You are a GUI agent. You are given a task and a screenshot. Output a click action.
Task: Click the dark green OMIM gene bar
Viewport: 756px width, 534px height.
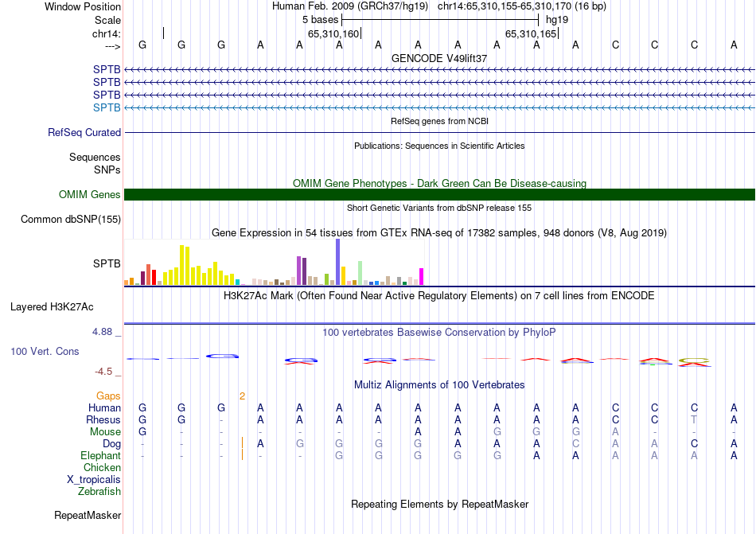pos(439,194)
